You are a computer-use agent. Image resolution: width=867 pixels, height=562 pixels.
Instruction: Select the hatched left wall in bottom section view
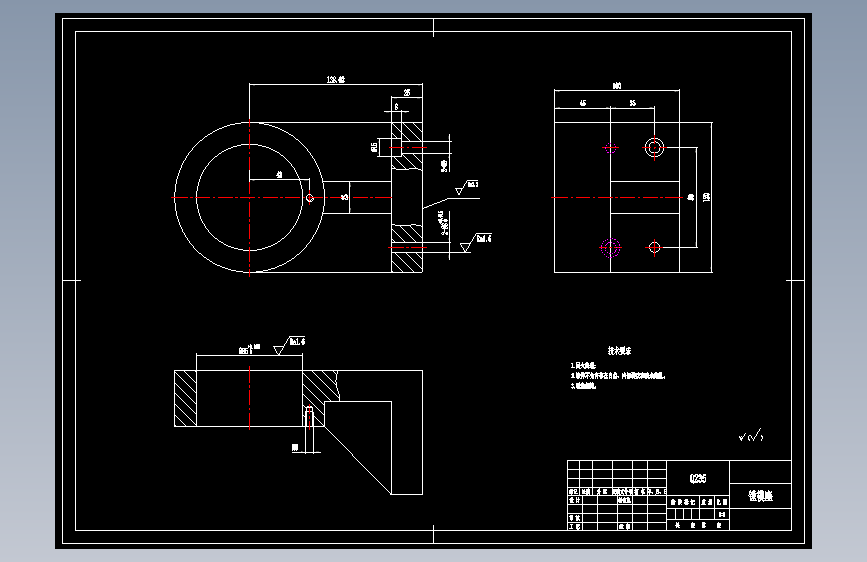(x=185, y=398)
